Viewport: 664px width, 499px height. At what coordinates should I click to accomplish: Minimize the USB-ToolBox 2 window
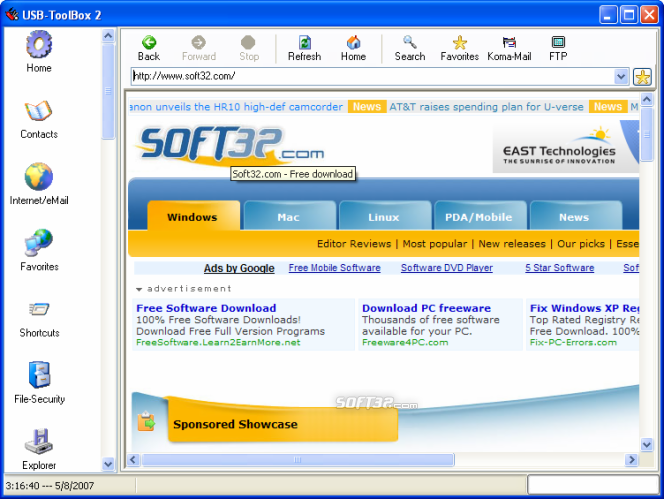[608, 15]
